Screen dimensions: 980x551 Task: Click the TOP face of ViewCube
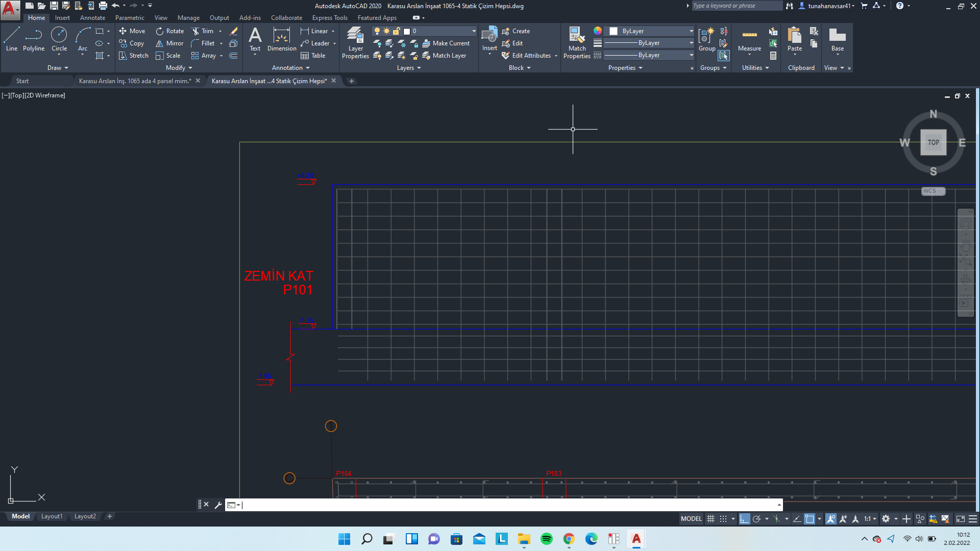tap(933, 142)
